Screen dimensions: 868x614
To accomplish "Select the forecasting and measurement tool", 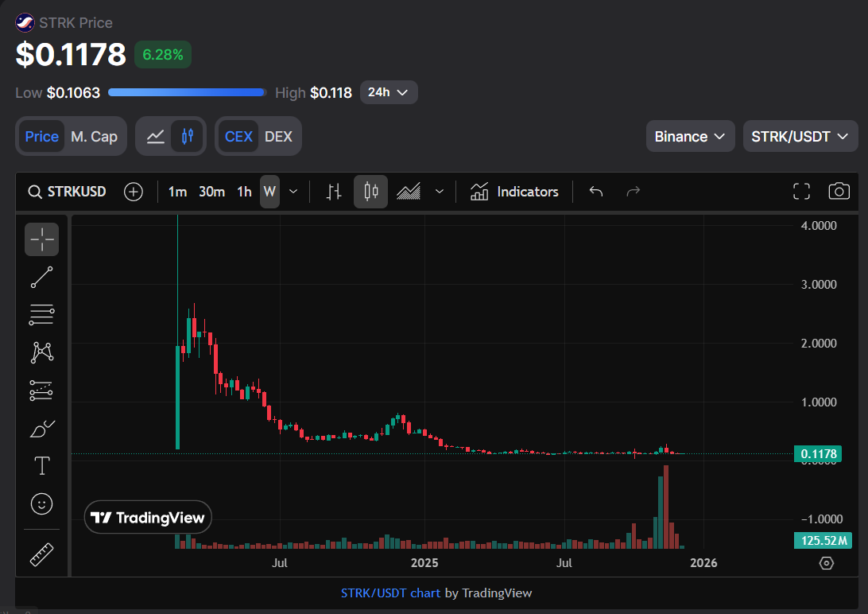I will pos(41,391).
